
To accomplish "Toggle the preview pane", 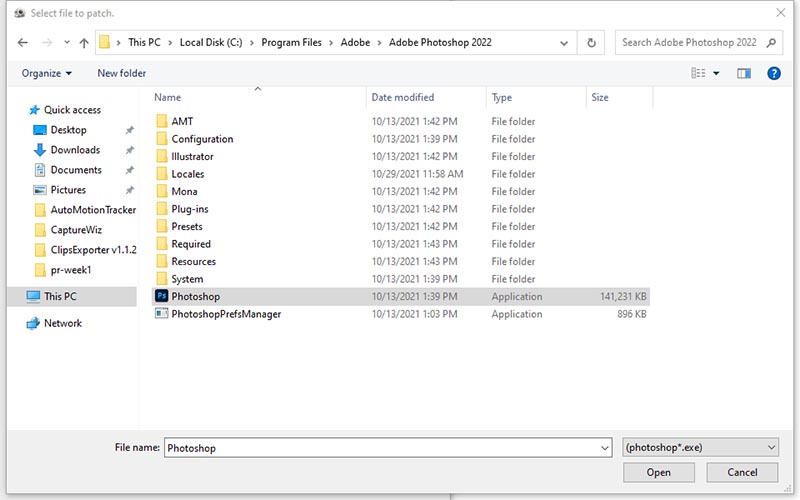I will click(x=744, y=73).
